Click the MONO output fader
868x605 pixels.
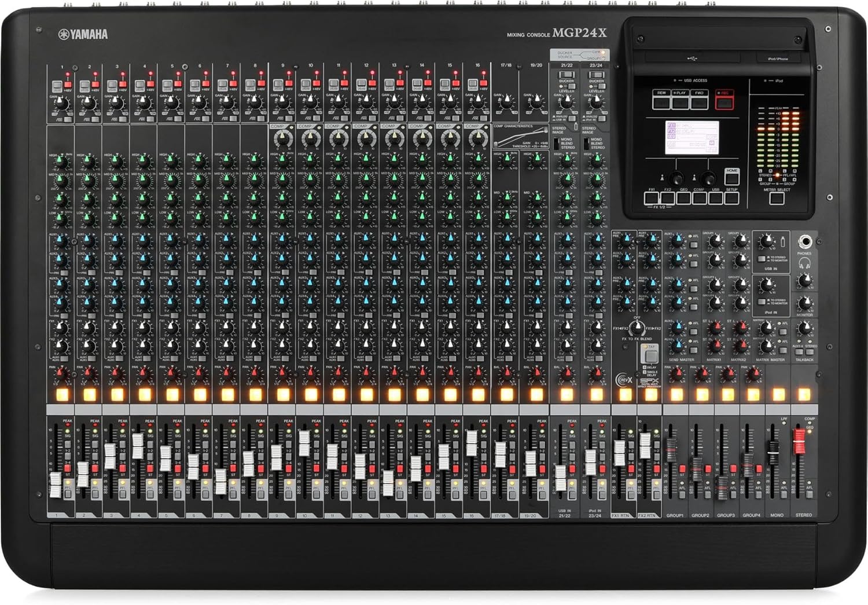pos(774,453)
